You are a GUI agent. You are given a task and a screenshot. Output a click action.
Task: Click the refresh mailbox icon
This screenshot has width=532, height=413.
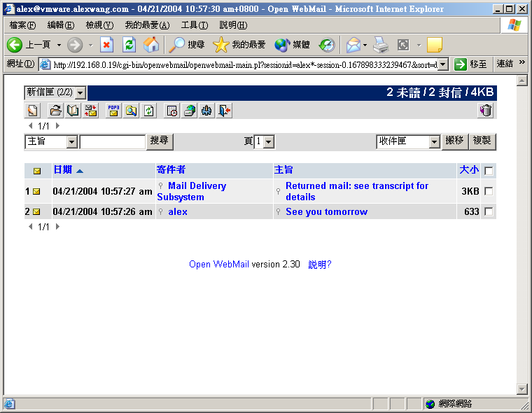tap(149, 111)
